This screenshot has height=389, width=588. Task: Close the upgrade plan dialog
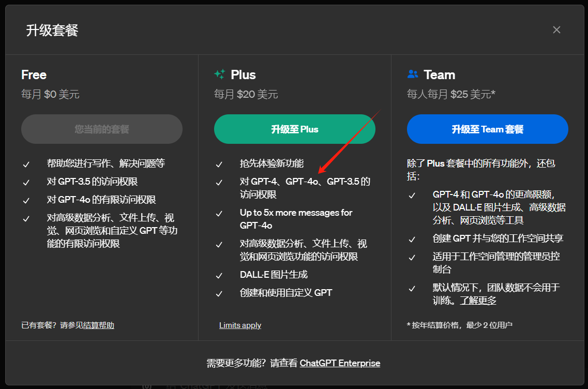click(x=556, y=30)
